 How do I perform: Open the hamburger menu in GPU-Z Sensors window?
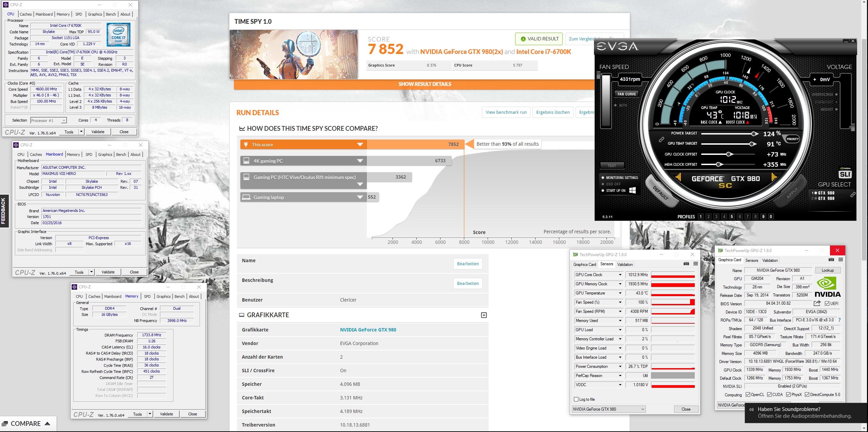[x=695, y=264]
